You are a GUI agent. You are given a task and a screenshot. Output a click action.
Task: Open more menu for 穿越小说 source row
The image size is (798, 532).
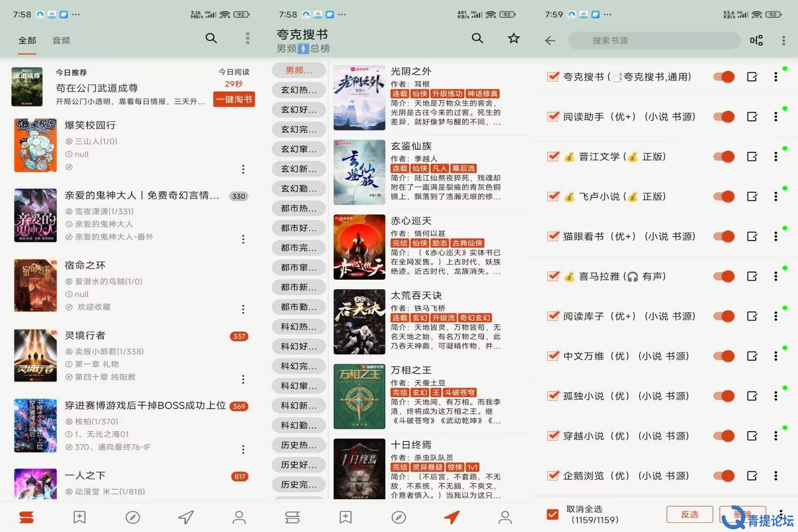click(x=776, y=436)
